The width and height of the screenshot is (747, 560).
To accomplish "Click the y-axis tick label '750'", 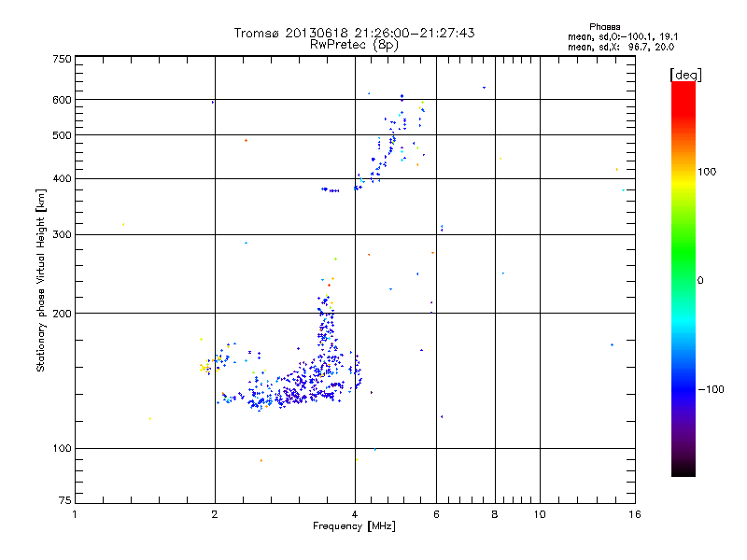I will point(62,59).
